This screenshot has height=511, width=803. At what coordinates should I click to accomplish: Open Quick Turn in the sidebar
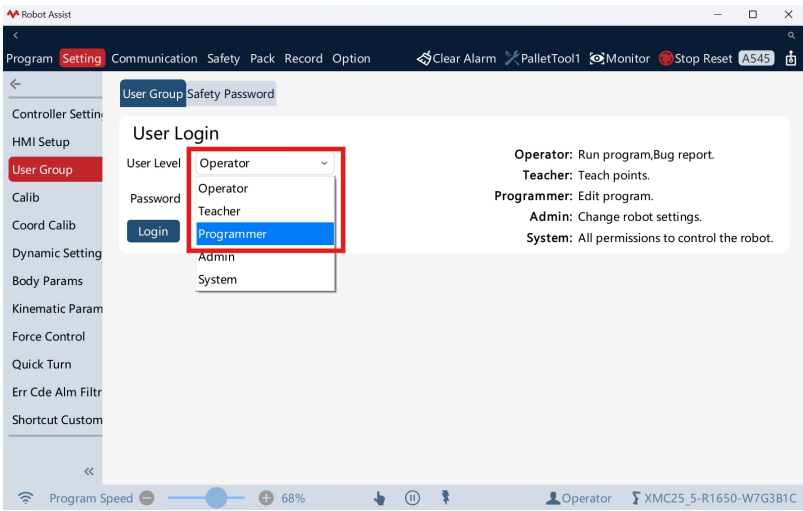(55, 364)
